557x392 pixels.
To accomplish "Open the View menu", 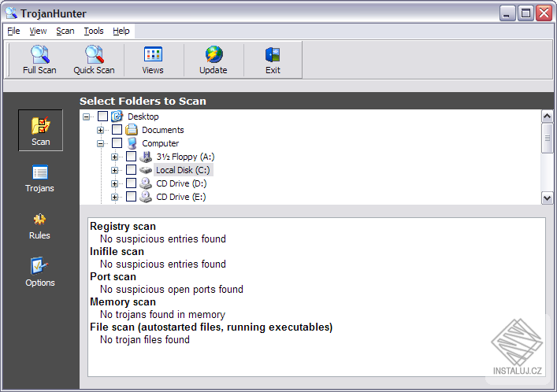I will [38, 31].
